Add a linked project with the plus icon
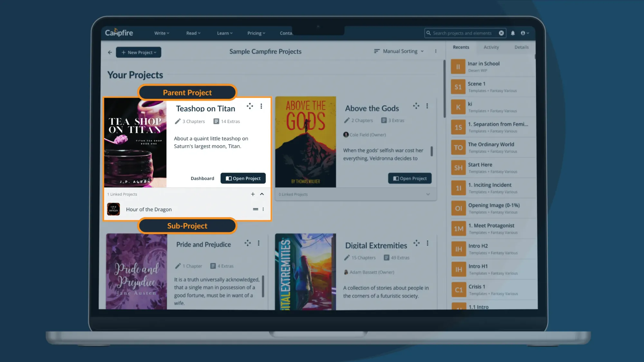644x362 pixels. [253, 194]
